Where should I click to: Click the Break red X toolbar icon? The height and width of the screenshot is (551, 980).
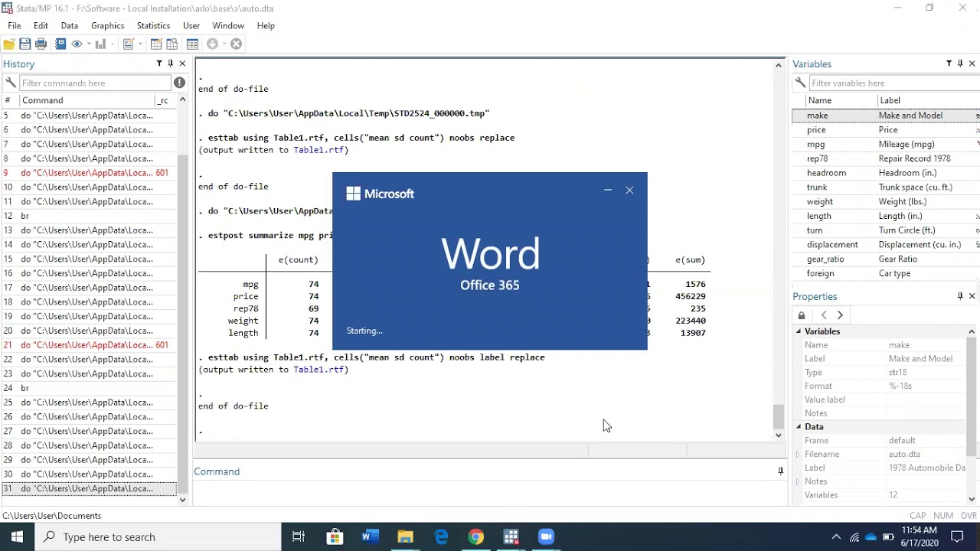[x=236, y=44]
